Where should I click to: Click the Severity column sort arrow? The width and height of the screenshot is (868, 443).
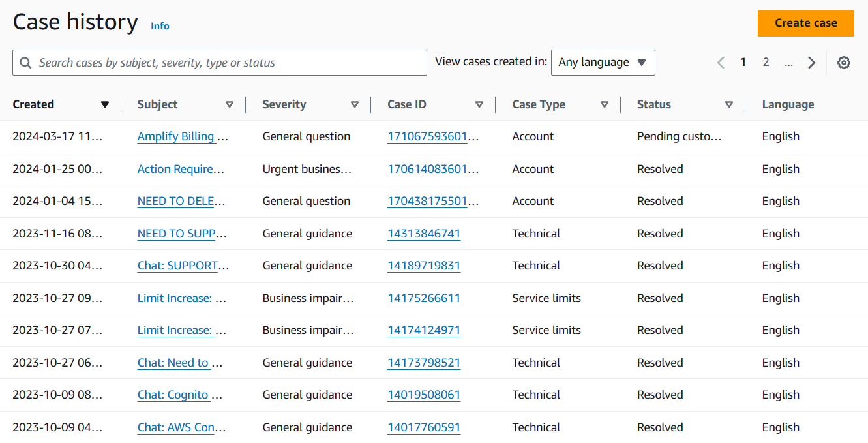pos(355,104)
